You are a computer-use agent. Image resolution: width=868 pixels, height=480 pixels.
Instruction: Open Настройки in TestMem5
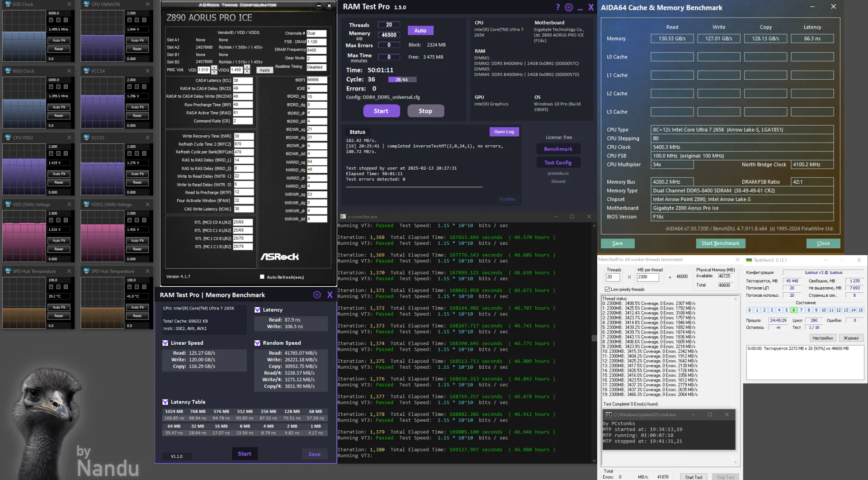823,338
